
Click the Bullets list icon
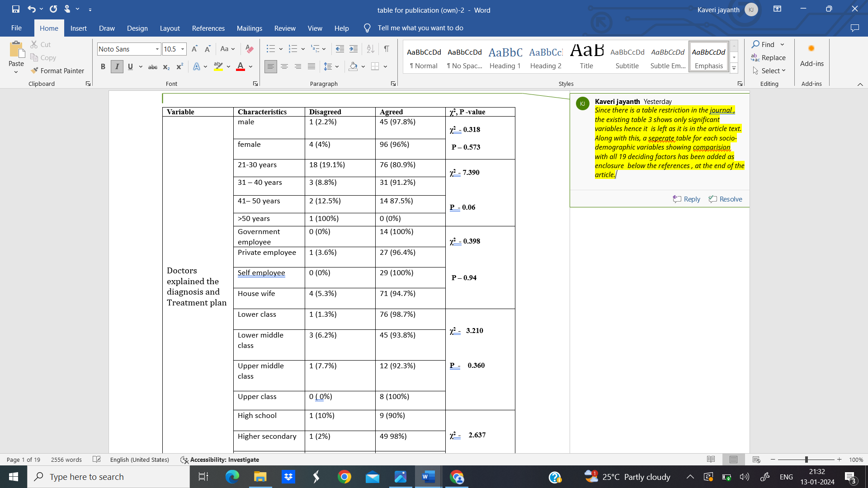pyautogui.click(x=270, y=49)
